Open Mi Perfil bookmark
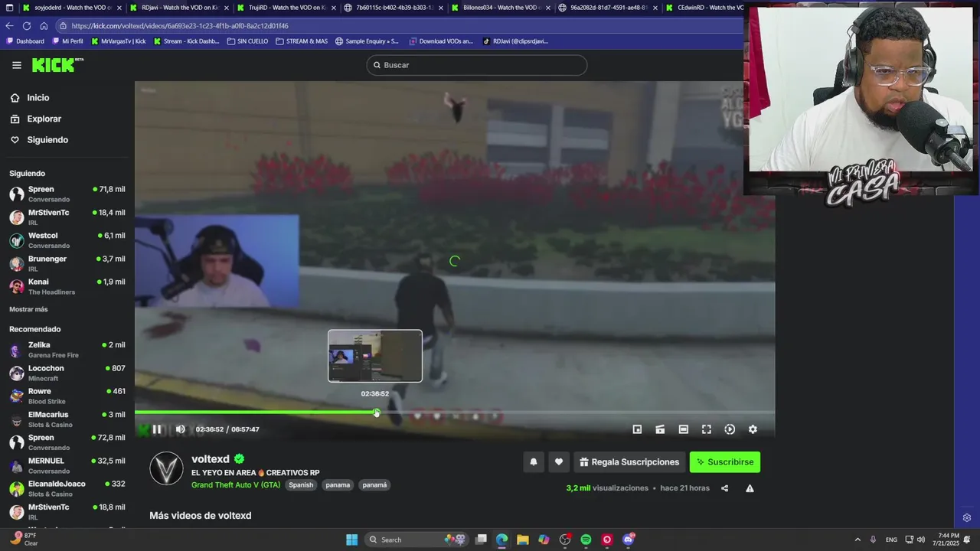 coord(67,41)
